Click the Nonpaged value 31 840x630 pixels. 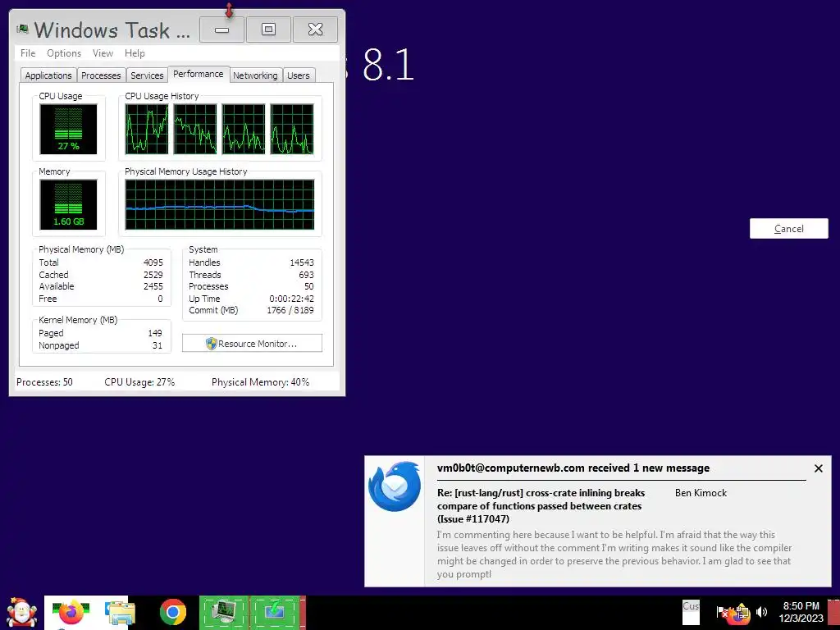pyautogui.click(x=157, y=345)
